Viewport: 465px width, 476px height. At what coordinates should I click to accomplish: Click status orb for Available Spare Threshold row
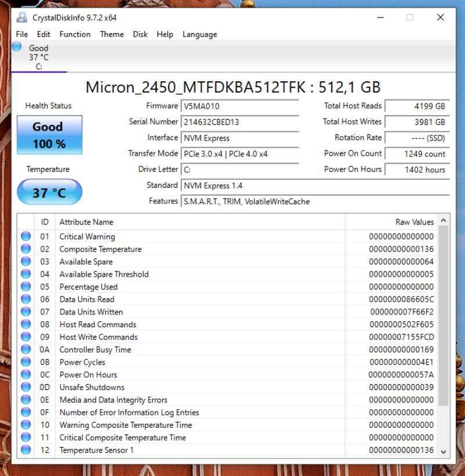(26, 274)
